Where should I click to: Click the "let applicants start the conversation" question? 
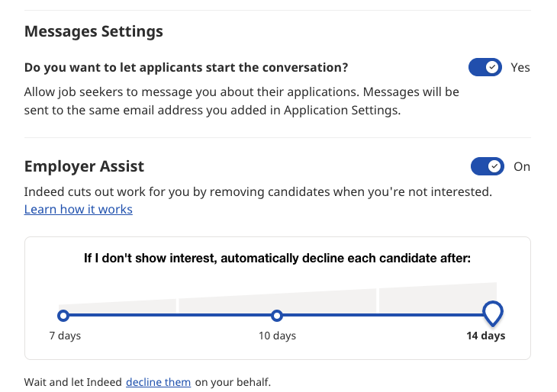pyautogui.click(x=186, y=67)
